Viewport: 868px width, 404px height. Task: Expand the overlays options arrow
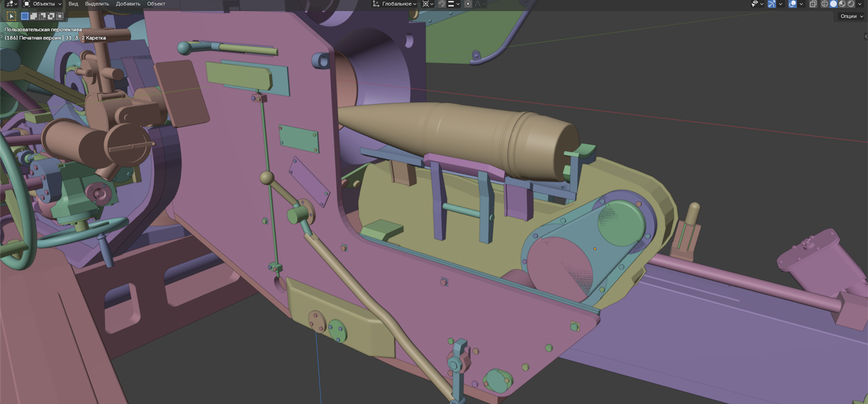click(802, 4)
